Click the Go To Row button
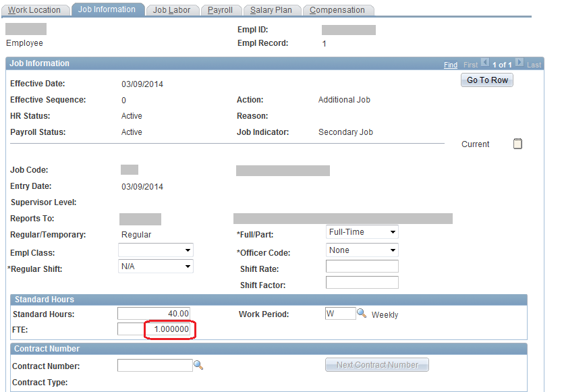 487,80
